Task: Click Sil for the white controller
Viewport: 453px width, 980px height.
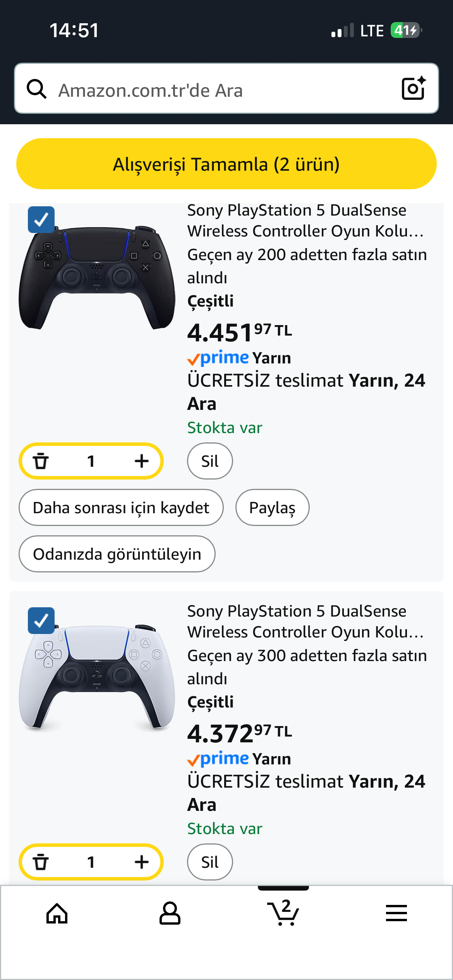Action: [210, 862]
